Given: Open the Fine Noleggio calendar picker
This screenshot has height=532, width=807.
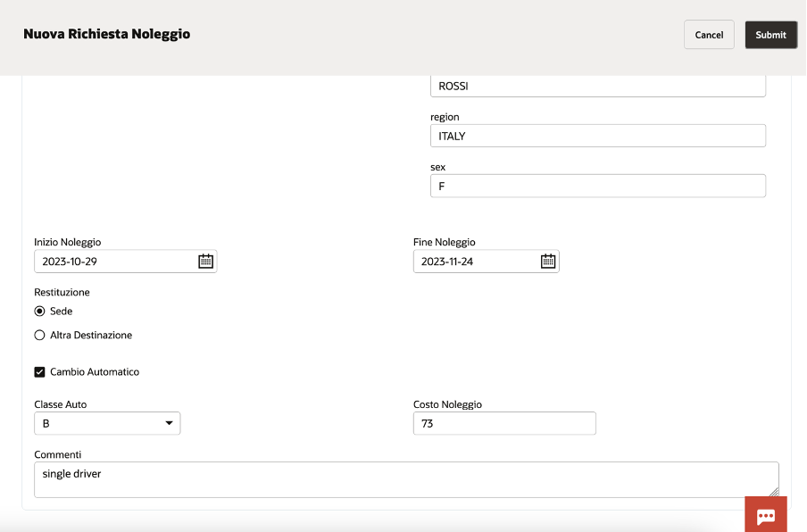Looking at the screenshot, I should point(548,262).
